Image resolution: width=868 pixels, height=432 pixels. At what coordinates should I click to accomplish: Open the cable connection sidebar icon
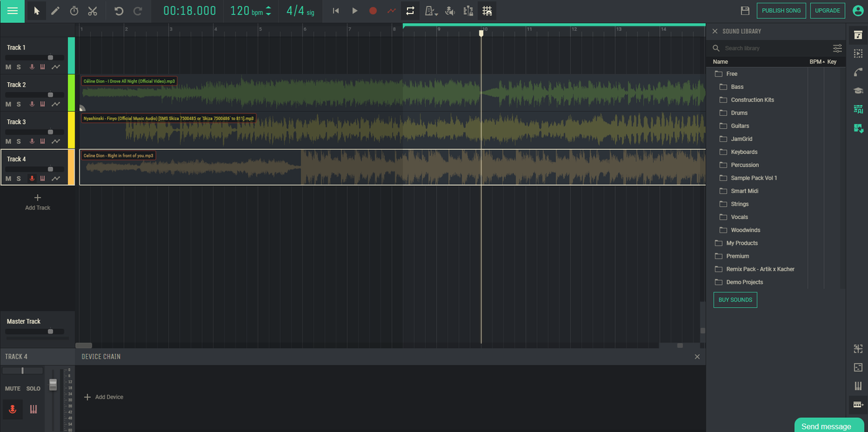pyautogui.click(x=858, y=72)
